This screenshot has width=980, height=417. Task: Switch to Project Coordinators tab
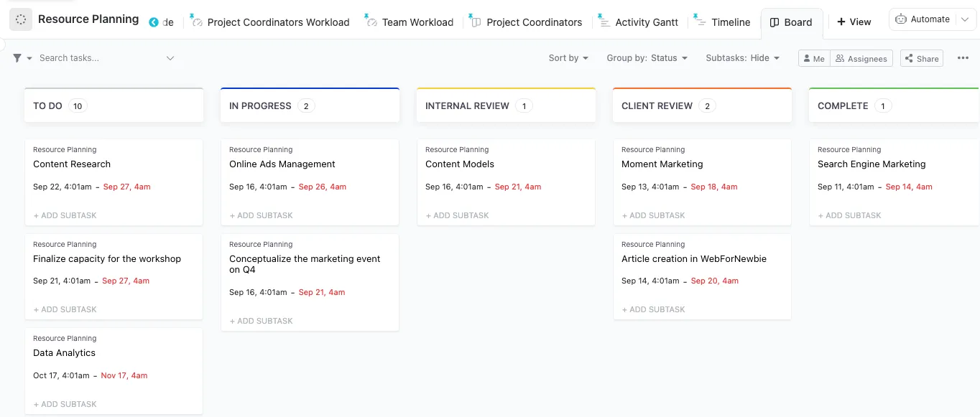pos(534,22)
